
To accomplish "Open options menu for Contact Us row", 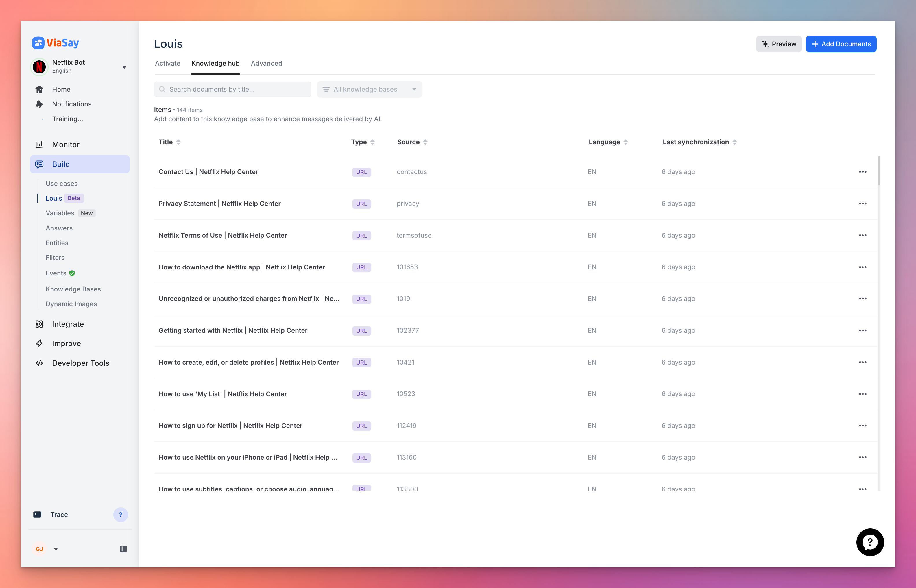I will (x=863, y=172).
